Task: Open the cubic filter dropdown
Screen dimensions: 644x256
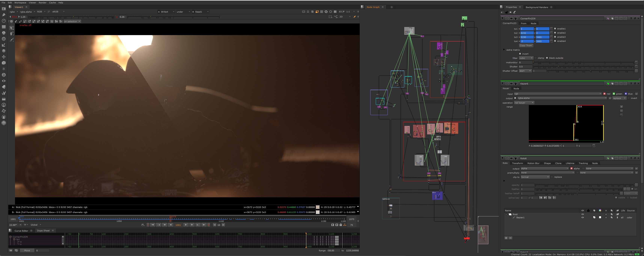Action: (x=526, y=58)
